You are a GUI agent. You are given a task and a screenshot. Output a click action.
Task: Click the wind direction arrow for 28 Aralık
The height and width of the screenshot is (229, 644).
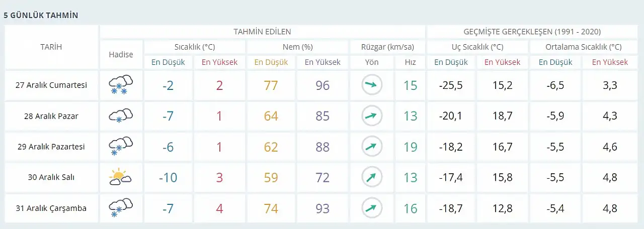[x=372, y=116]
